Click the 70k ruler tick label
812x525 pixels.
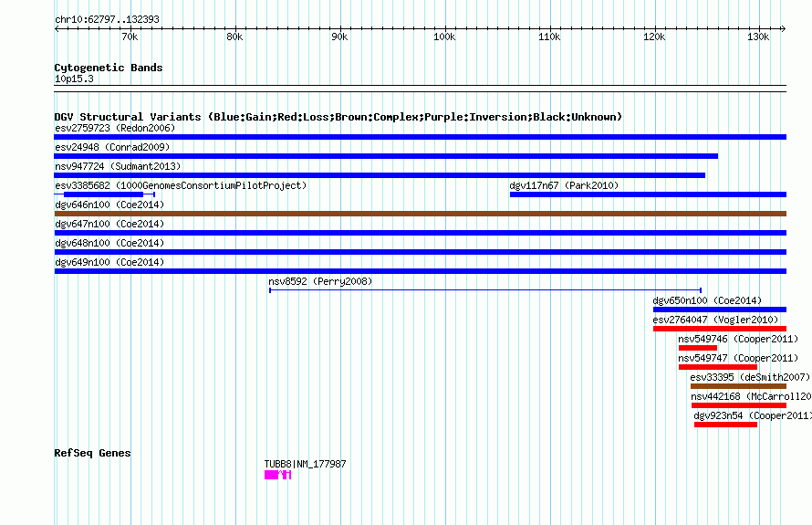pos(130,37)
